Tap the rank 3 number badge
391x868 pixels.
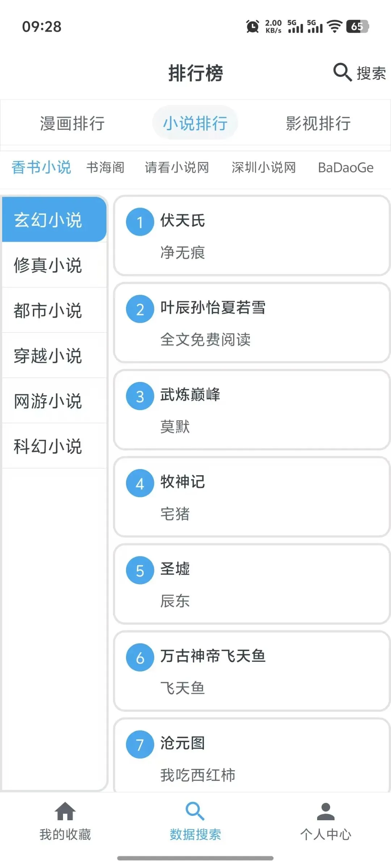point(140,396)
